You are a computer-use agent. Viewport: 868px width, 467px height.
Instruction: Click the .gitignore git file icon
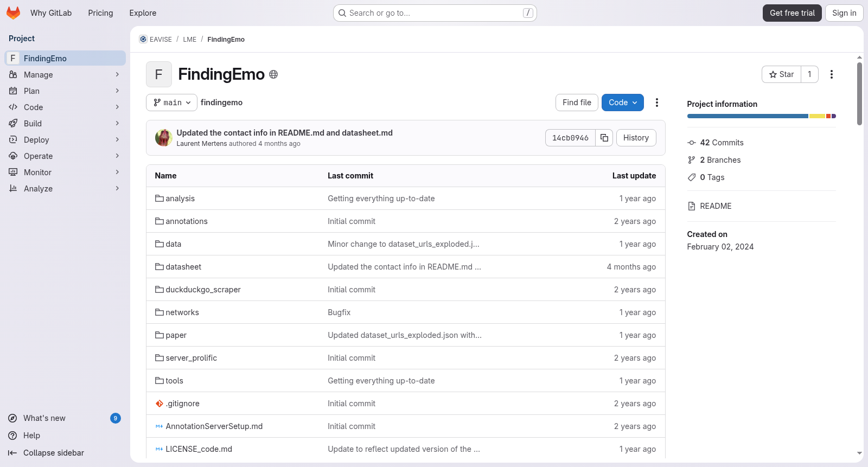click(x=159, y=404)
